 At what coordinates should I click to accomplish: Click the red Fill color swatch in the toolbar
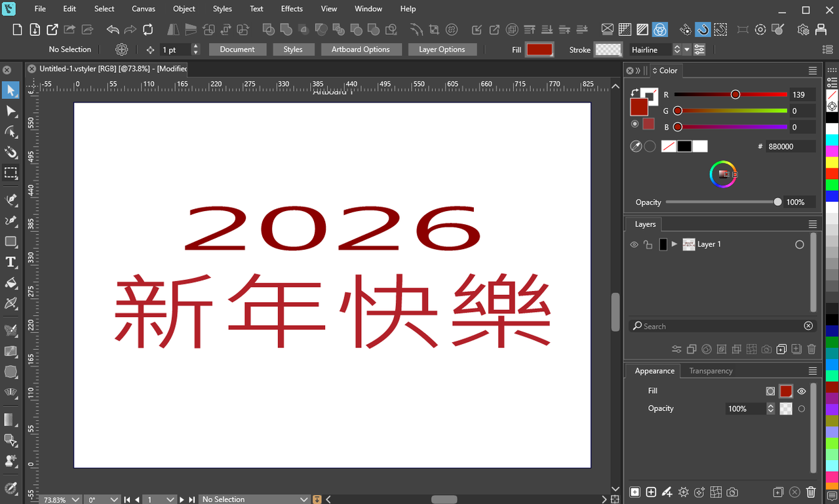point(539,49)
